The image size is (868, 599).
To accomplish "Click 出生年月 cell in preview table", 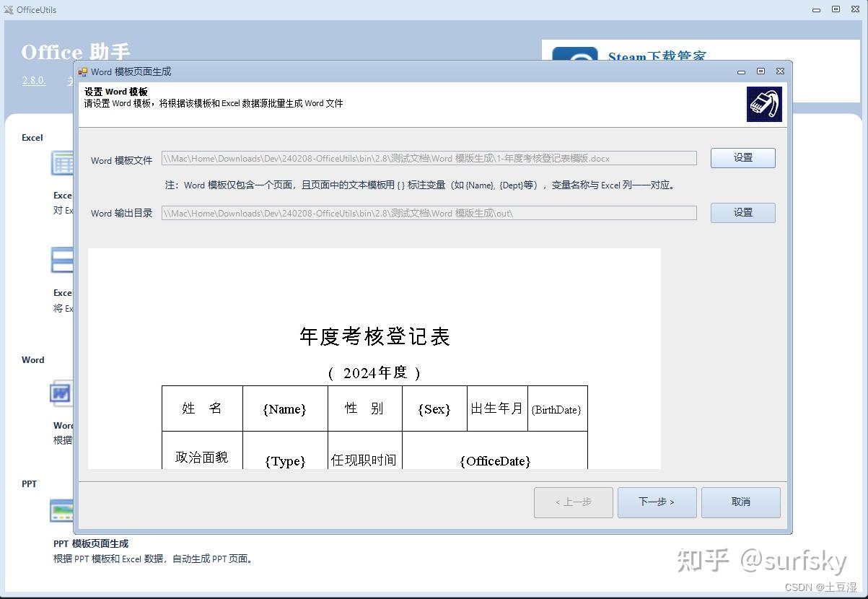I will coord(496,408).
